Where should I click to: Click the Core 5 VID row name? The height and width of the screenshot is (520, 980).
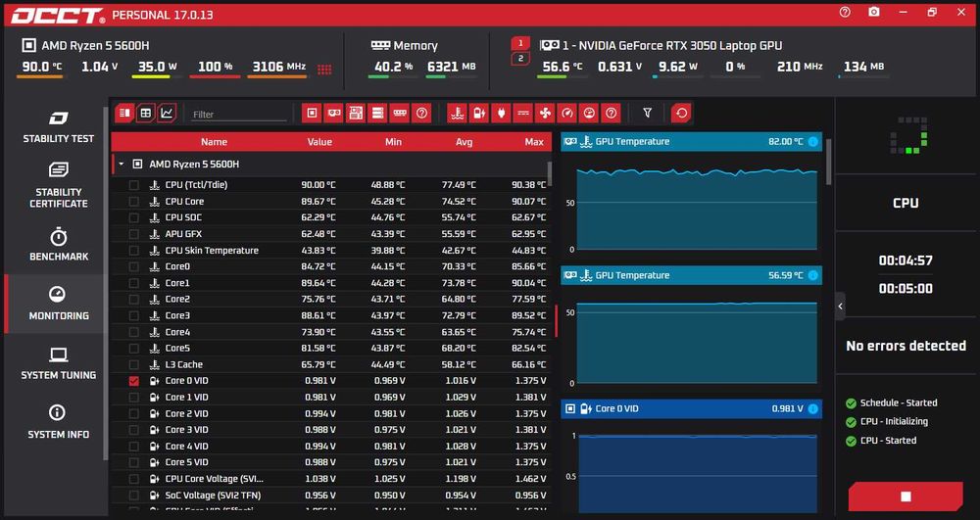[x=187, y=462]
